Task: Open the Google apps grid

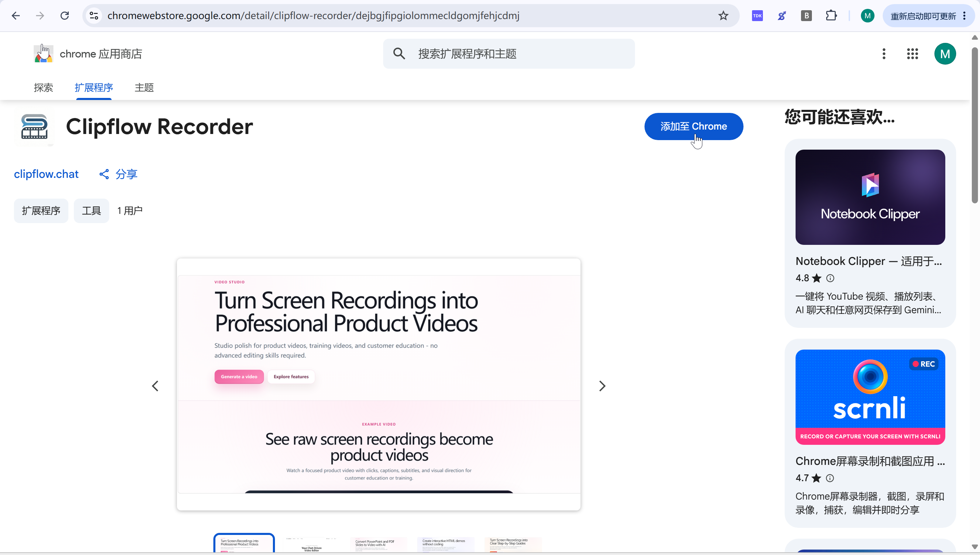Action: [912, 54]
